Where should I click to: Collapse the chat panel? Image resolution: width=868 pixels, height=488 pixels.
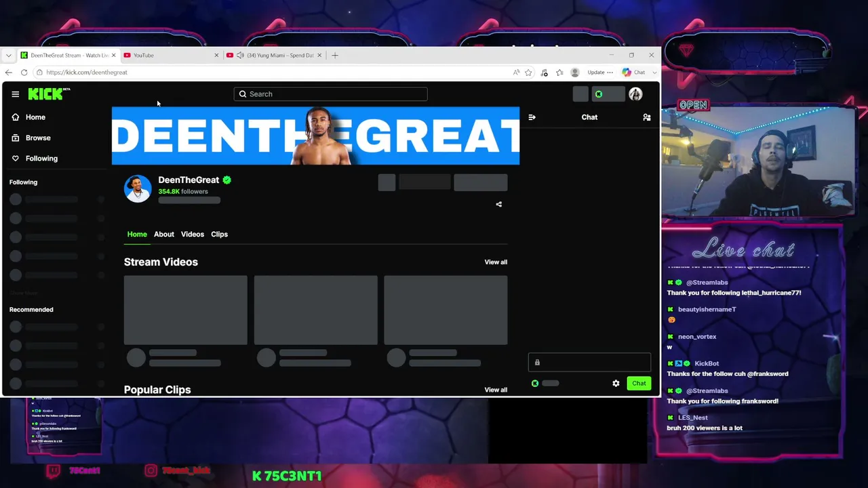click(532, 117)
